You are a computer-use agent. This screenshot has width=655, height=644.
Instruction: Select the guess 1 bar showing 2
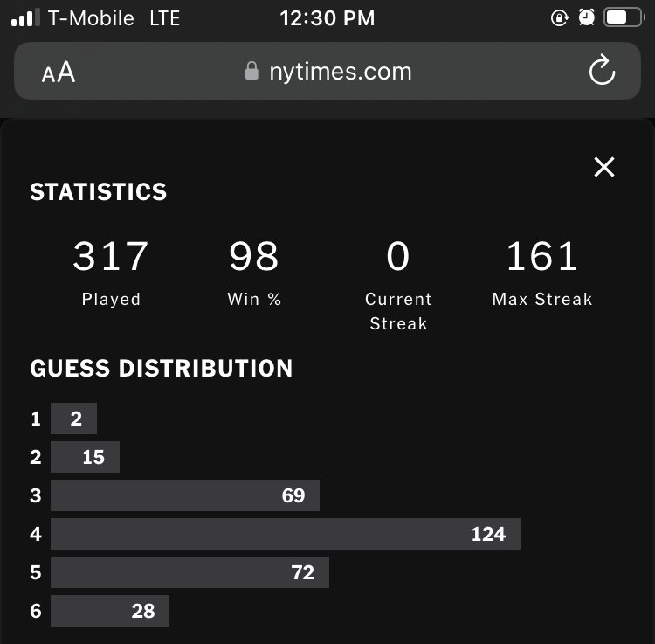point(73,419)
